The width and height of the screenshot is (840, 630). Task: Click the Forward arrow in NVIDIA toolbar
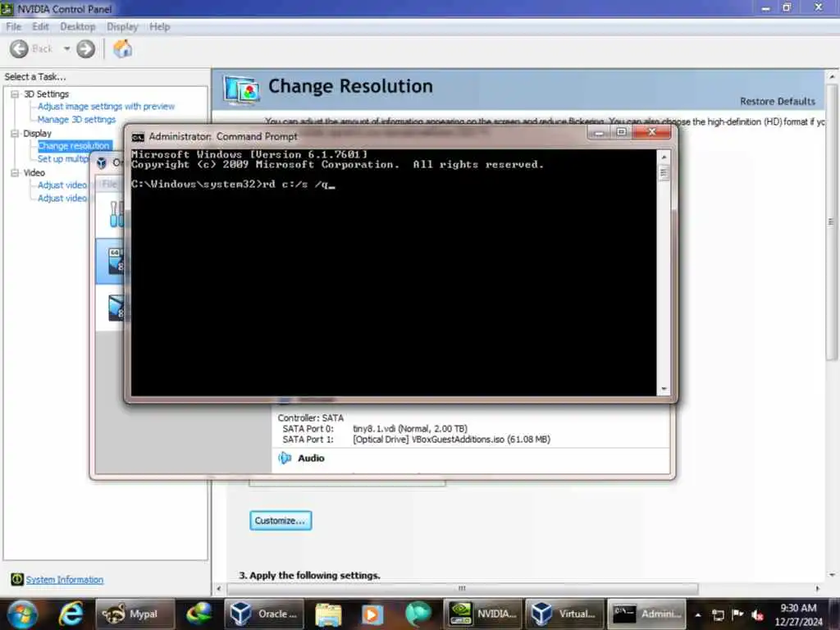(85, 49)
